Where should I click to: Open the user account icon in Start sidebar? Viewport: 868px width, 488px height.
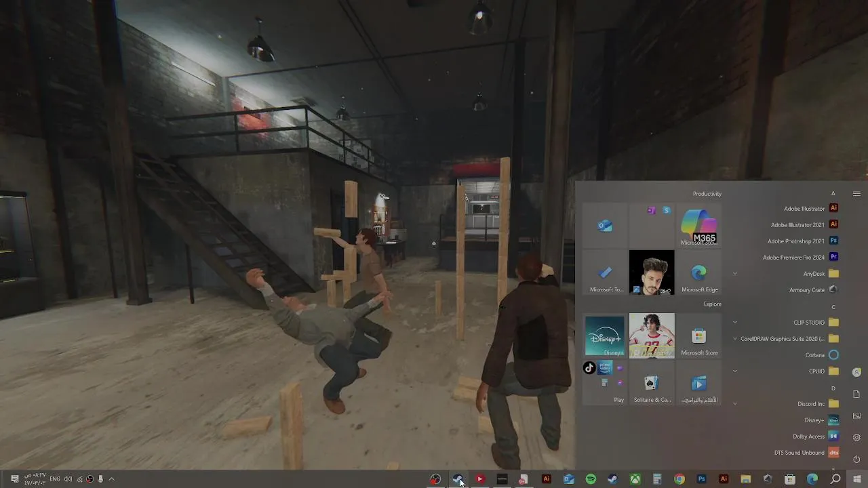pyautogui.click(x=856, y=372)
